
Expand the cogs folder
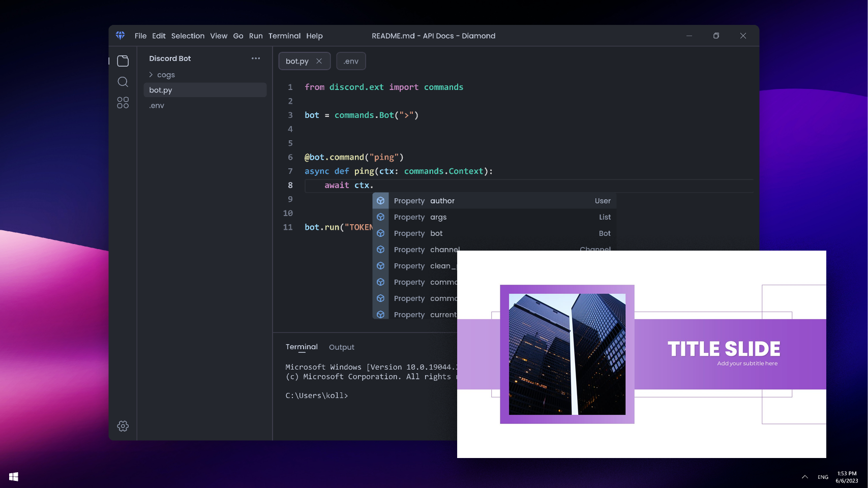tap(151, 75)
